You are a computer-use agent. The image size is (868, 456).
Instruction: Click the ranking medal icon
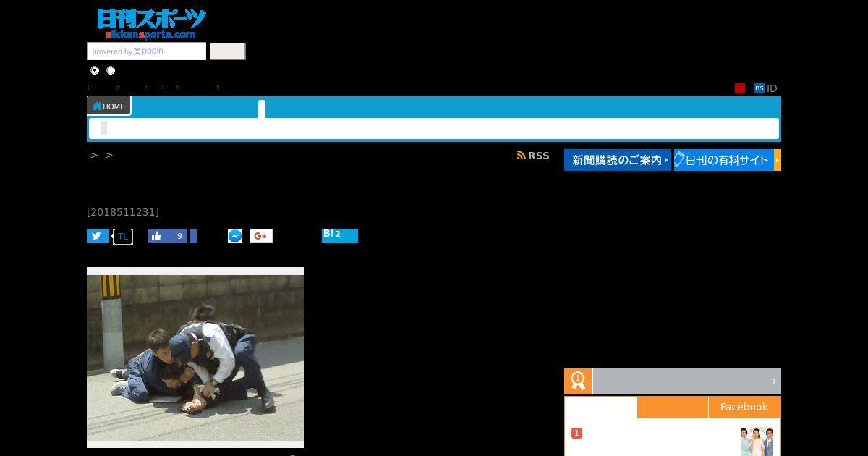(578, 381)
